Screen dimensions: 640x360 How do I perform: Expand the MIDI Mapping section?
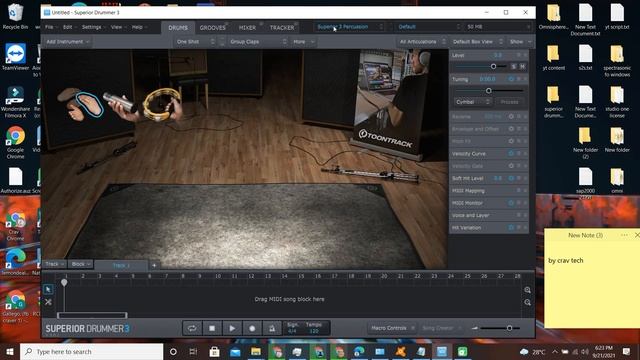(x=489, y=191)
